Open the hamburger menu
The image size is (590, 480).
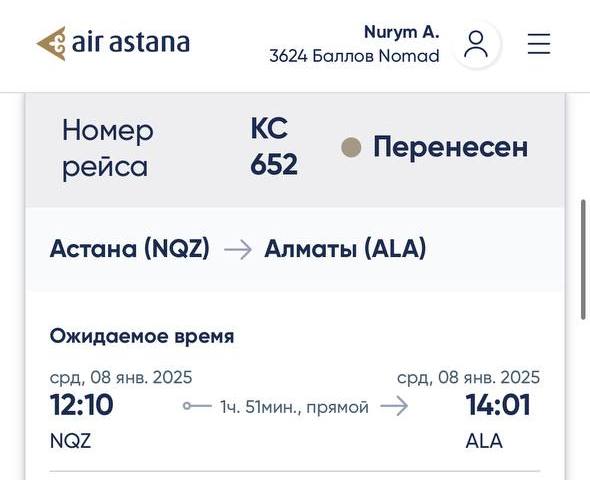(539, 44)
